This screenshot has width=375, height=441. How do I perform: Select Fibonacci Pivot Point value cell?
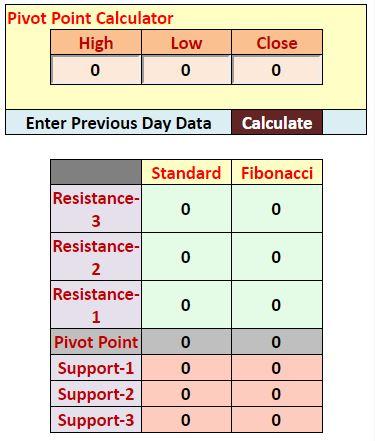[277, 342]
